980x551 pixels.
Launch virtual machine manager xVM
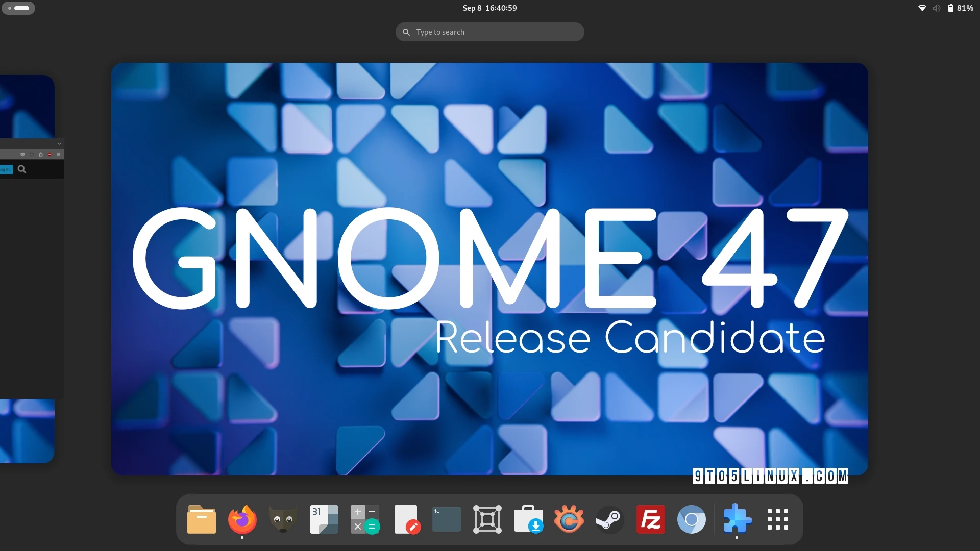(x=487, y=519)
